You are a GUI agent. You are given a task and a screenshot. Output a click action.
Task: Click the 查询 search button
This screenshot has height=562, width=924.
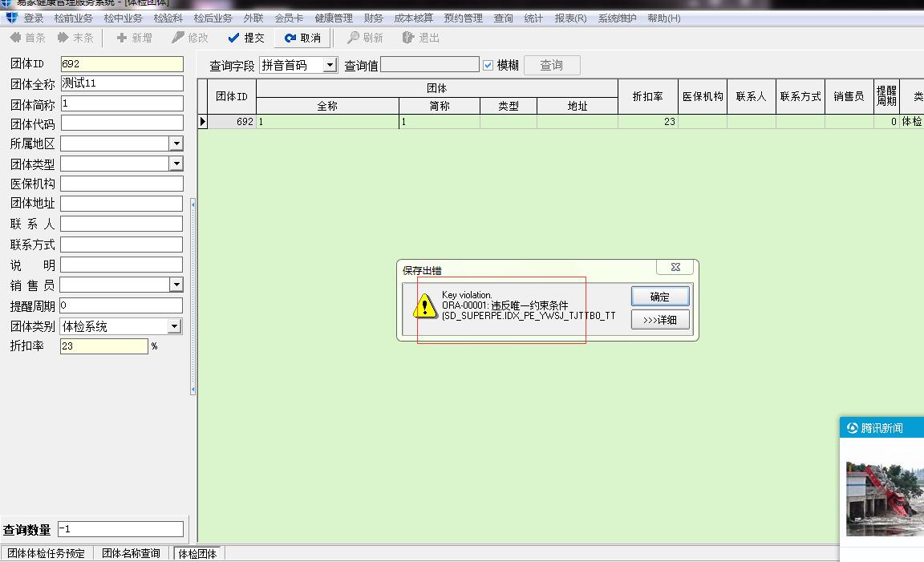(x=552, y=65)
